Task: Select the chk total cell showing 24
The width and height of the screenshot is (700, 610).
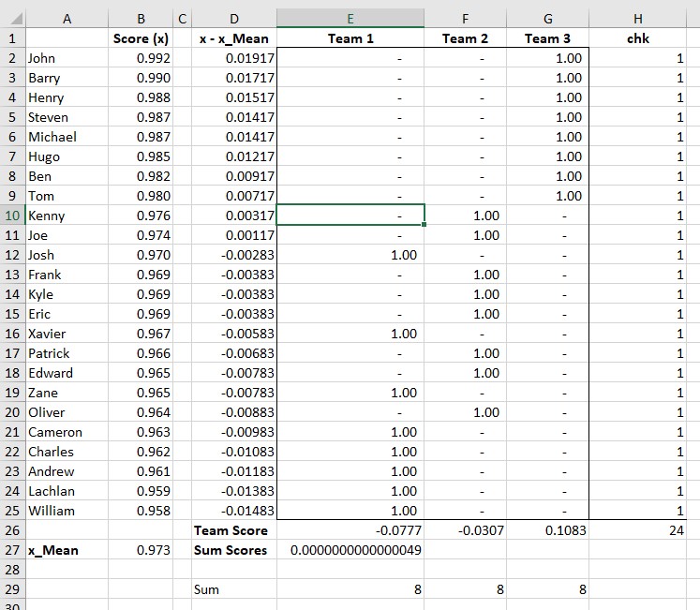Action: tap(638, 530)
